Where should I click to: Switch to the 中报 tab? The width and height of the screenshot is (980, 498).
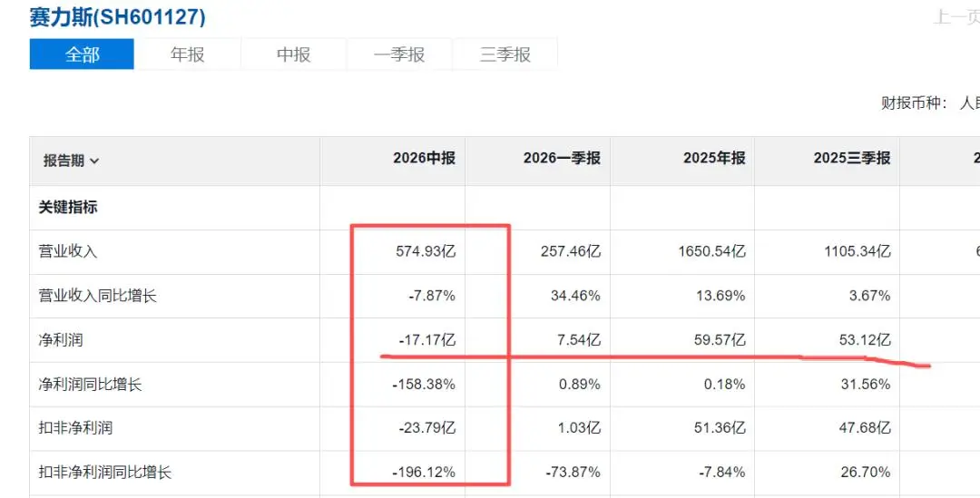pyautogui.click(x=294, y=54)
